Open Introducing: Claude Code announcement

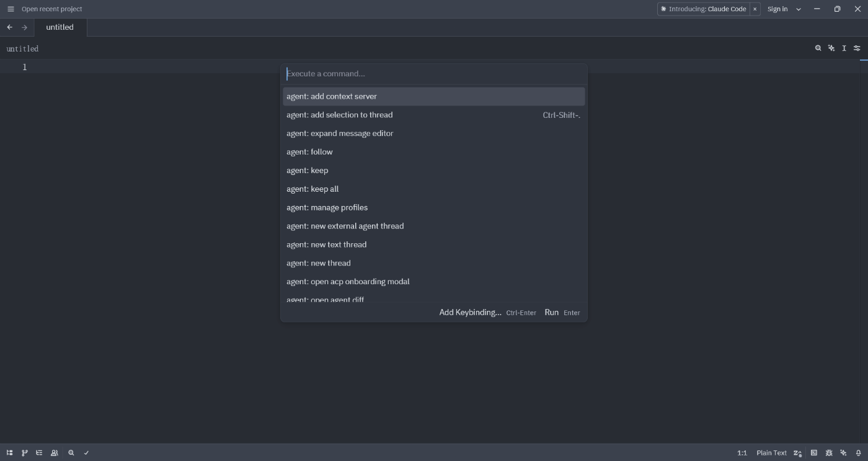[x=704, y=9]
